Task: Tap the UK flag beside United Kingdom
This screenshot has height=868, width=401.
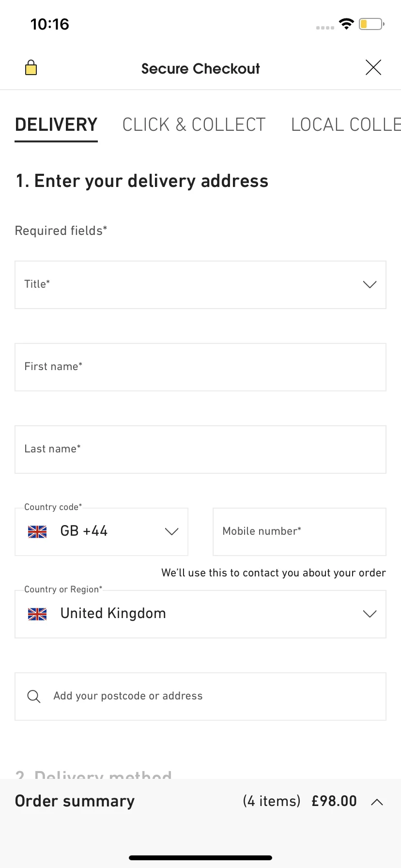Action: (37, 614)
